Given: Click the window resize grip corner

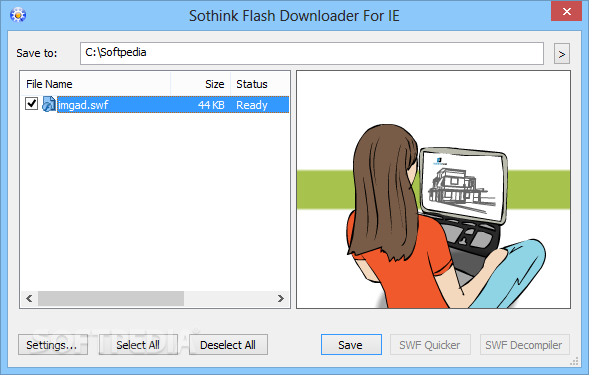Looking at the screenshot, I should click(574, 361).
